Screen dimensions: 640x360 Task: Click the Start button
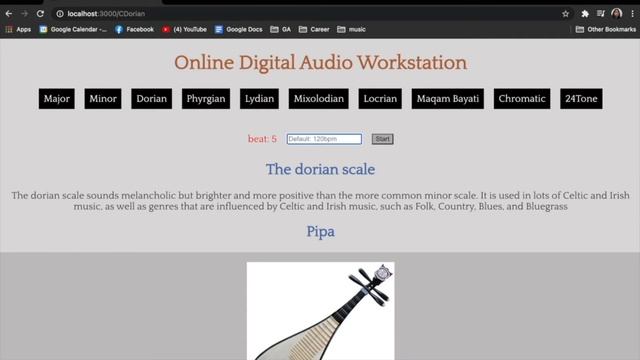(x=382, y=139)
